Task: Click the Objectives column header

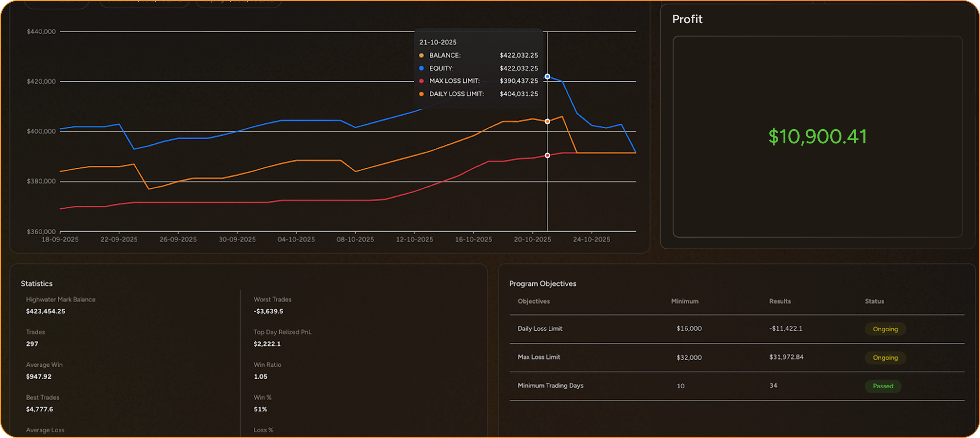Action: point(534,301)
